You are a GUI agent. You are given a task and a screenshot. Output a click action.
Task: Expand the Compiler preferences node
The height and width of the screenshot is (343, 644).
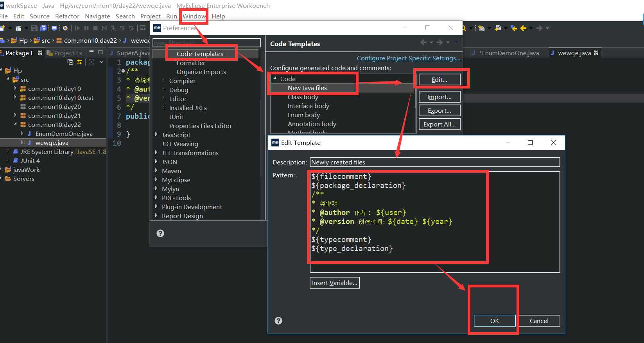pyautogui.click(x=163, y=80)
